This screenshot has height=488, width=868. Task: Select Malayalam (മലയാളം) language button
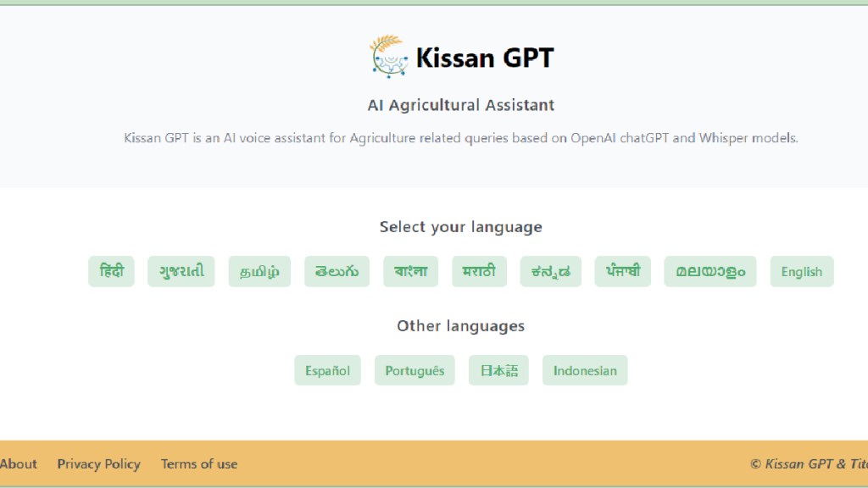pyautogui.click(x=710, y=272)
